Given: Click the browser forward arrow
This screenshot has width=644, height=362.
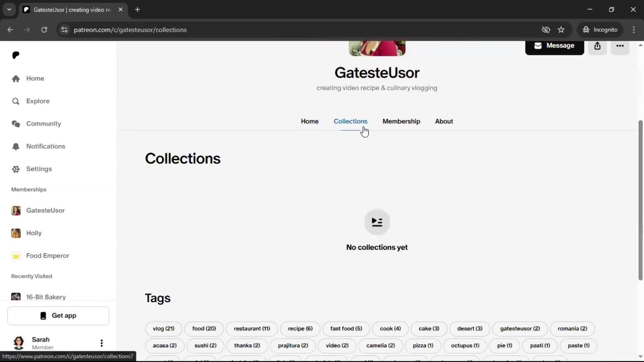Looking at the screenshot, I should pyautogui.click(x=27, y=30).
